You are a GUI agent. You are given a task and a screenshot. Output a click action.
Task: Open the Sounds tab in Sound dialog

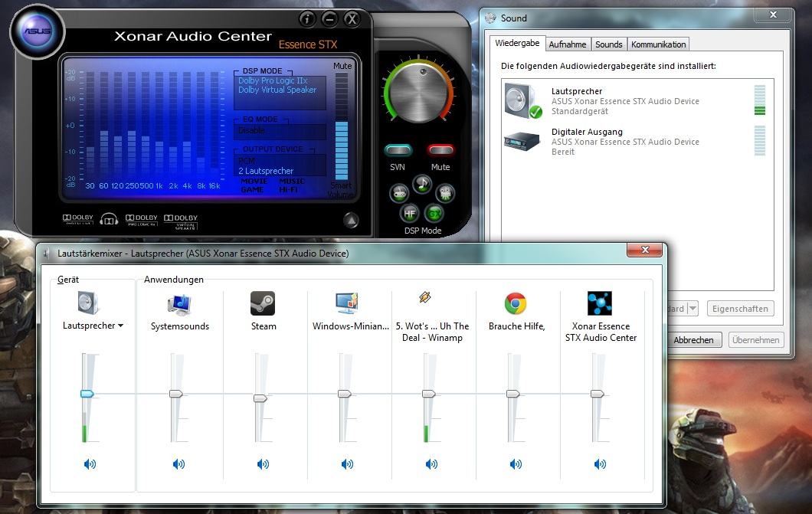coord(608,44)
